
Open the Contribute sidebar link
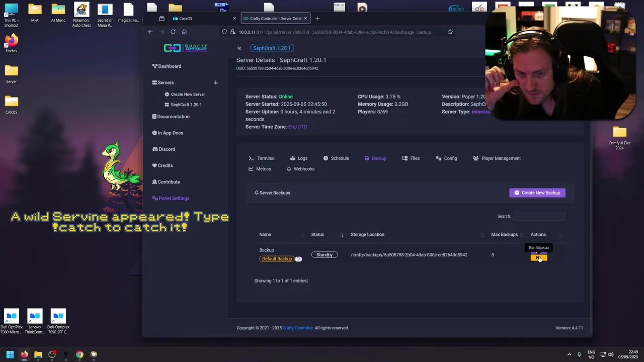click(x=166, y=182)
